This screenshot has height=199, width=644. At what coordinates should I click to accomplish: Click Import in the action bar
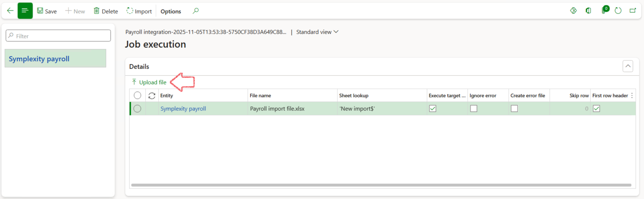point(139,11)
